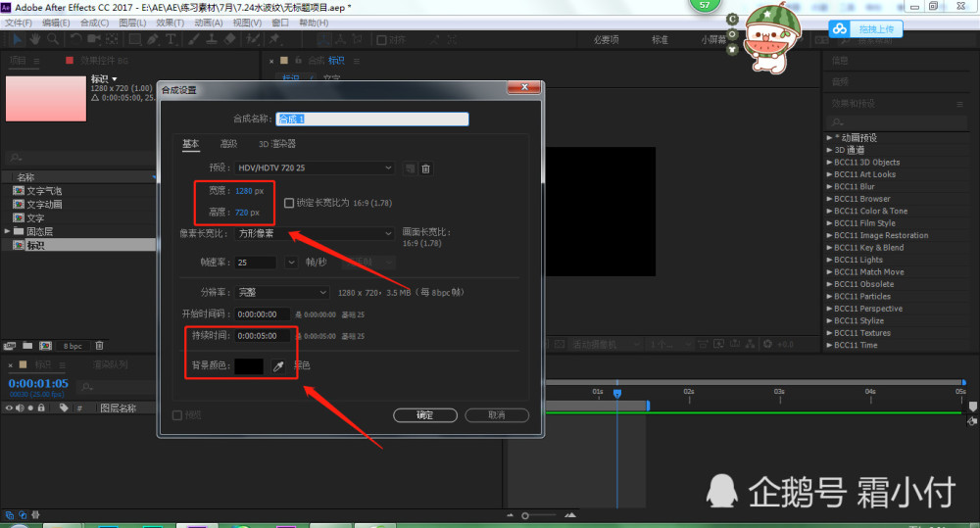Image resolution: width=980 pixels, height=528 pixels.
Task: Select the Pen tool
Action: tap(153, 39)
